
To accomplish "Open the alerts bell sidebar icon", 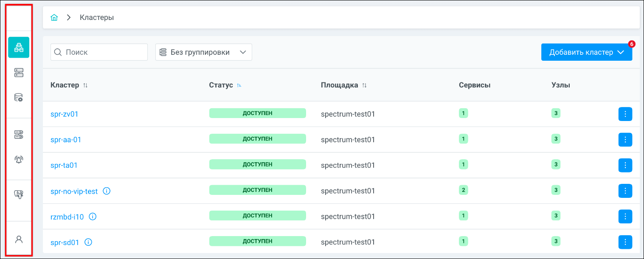I will pos(19,160).
